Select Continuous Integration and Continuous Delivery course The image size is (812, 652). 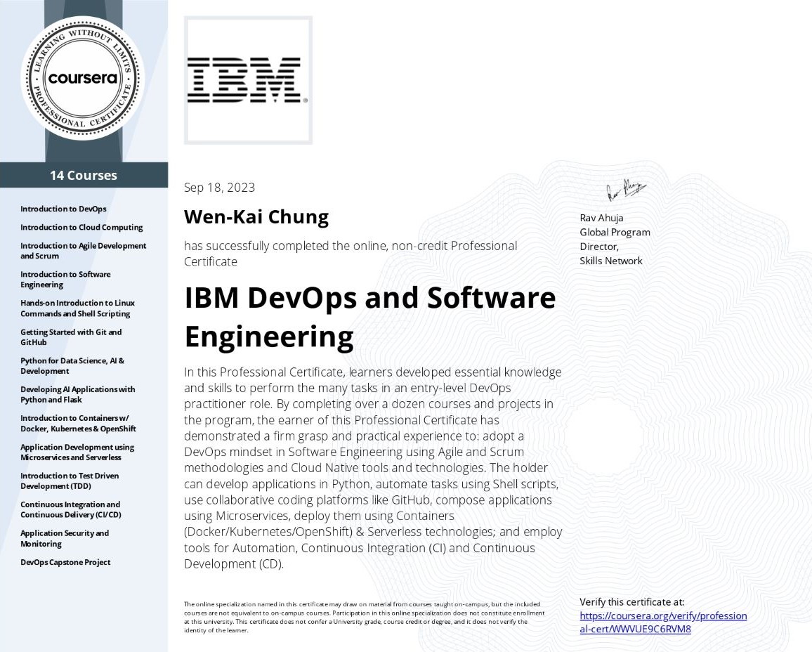(70, 509)
